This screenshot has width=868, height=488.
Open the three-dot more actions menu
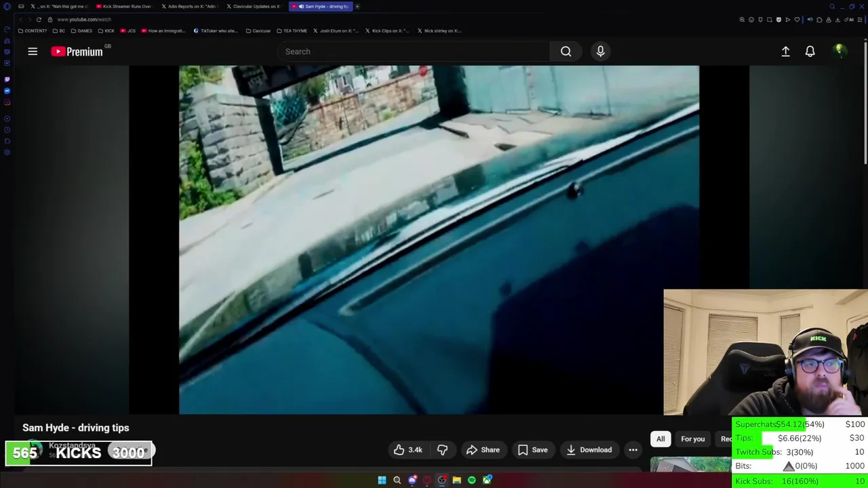click(x=633, y=450)
